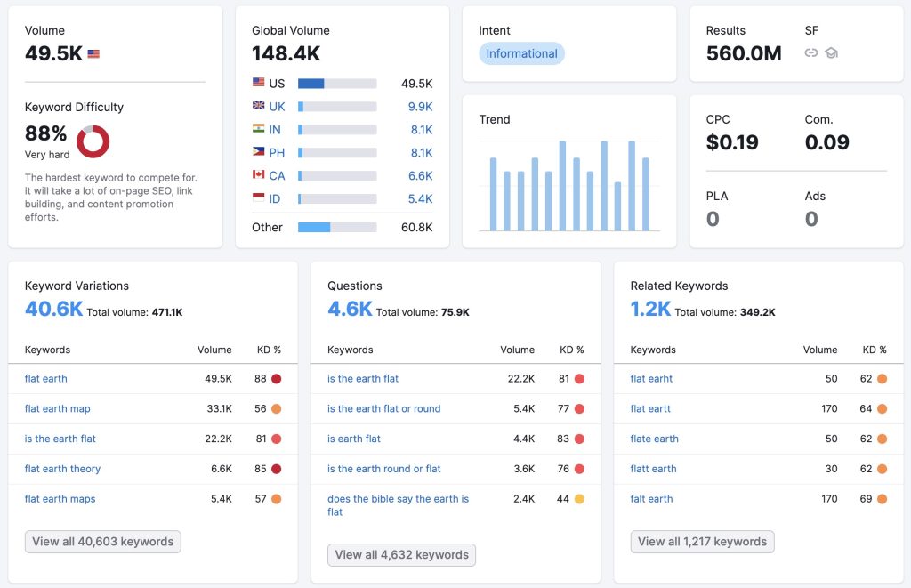Open the flat earth maps keyword

[60, 499]
